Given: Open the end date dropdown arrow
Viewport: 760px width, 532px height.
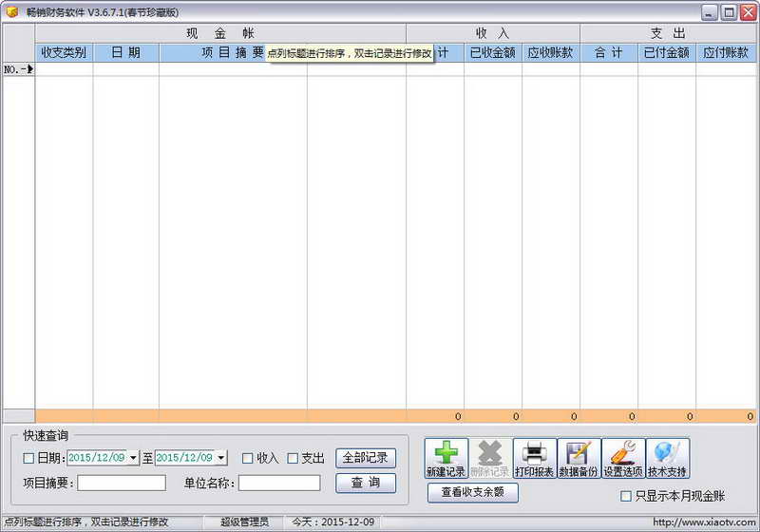Looking at the screenshot, I should coord(221,457).
